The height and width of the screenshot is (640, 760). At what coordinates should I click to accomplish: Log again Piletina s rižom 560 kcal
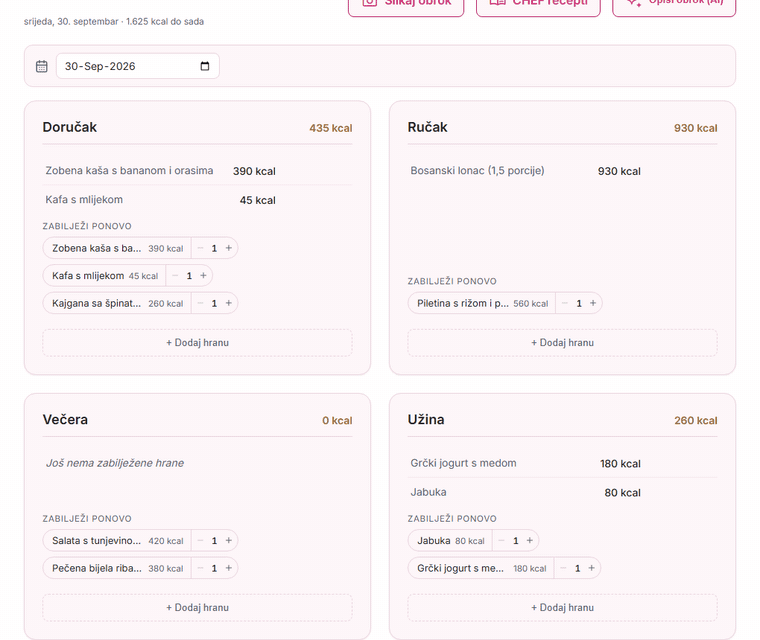pyautogui.click(x=482, y=304)
